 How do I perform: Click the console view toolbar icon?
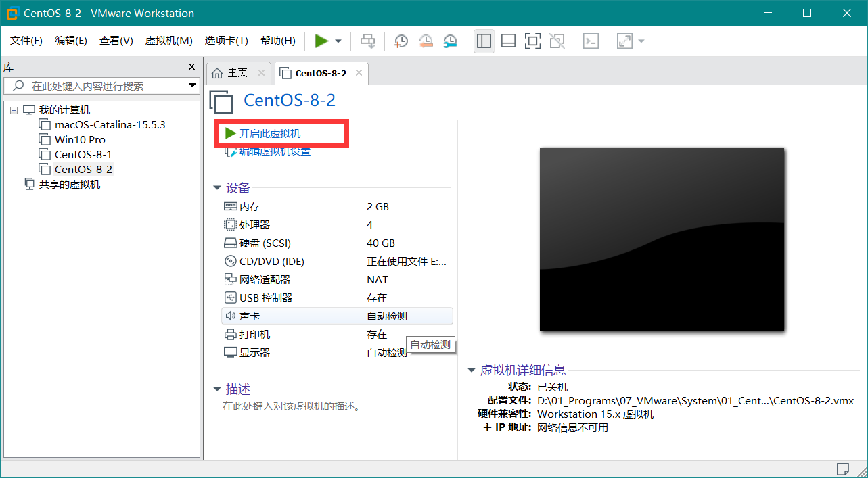click(x=591, y=41)
